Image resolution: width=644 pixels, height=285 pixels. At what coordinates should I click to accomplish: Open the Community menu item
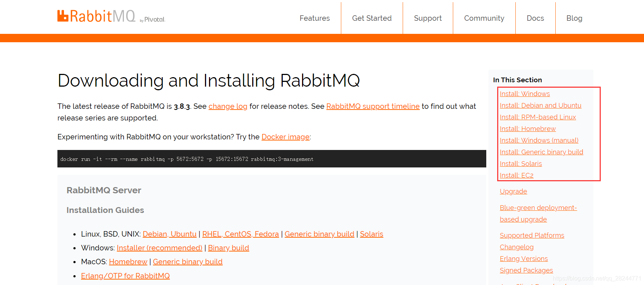[484, 18]
